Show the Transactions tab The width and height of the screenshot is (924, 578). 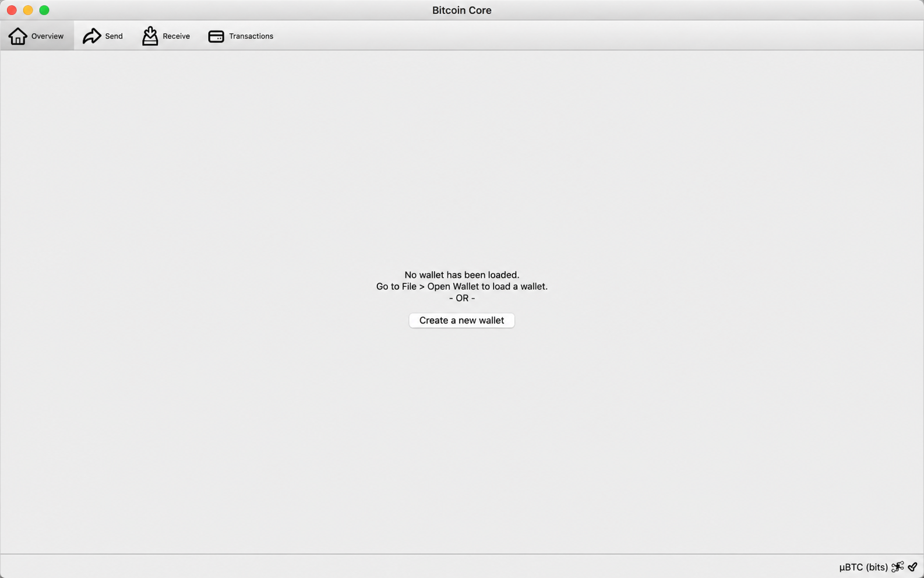pyautogui.click(x=241, y=36)
